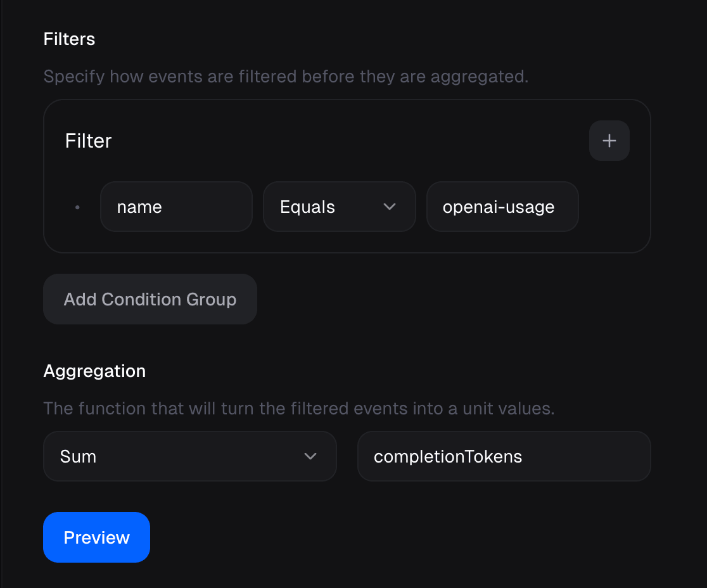The height and width of the screenshot is (588, 707).
Task: Click the Filters section heading
Action: (x=69, y=39)
